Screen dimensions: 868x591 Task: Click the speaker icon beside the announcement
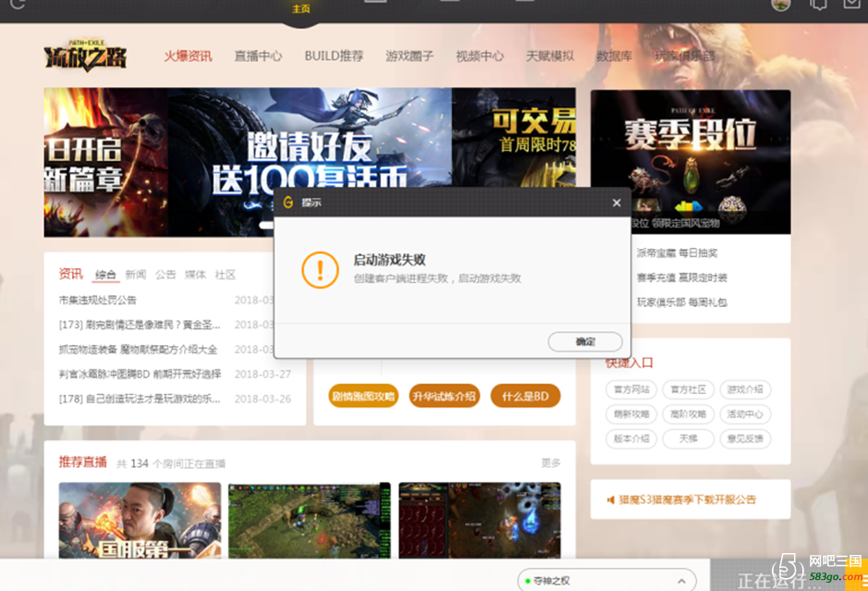(611, 500)
